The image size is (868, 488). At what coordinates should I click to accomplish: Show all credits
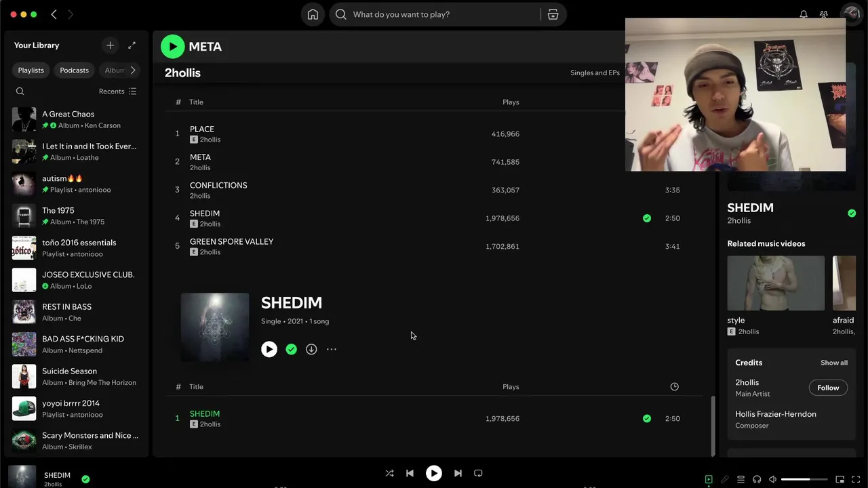click(x=834, y=363)
